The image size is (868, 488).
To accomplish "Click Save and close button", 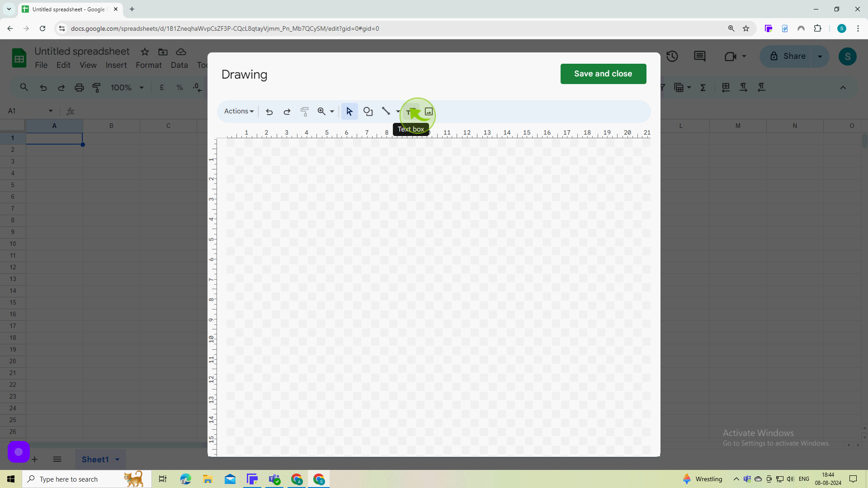I will 604,73.
